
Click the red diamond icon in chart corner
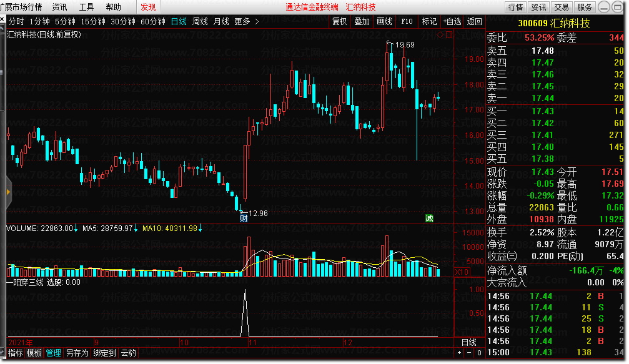(440, 35)
